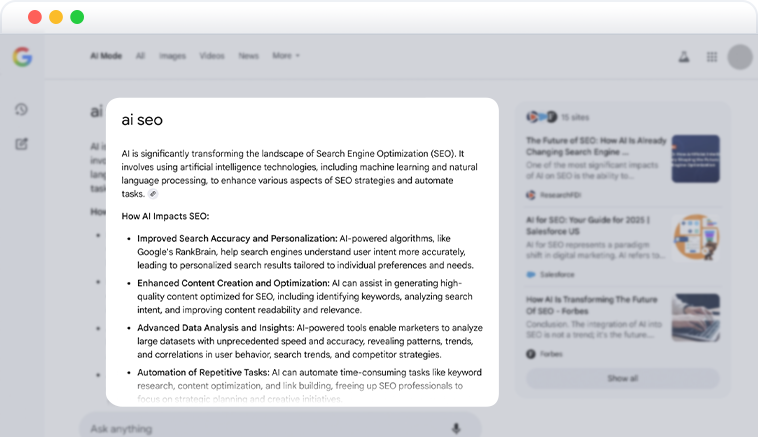Click the Google logo
Viewport: 758px width, 437px height.
[22, 57]
